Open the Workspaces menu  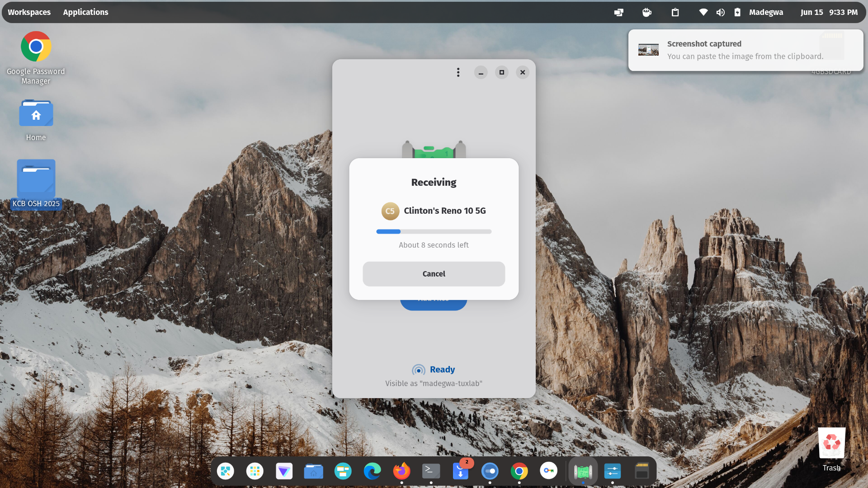pos(29,12)
